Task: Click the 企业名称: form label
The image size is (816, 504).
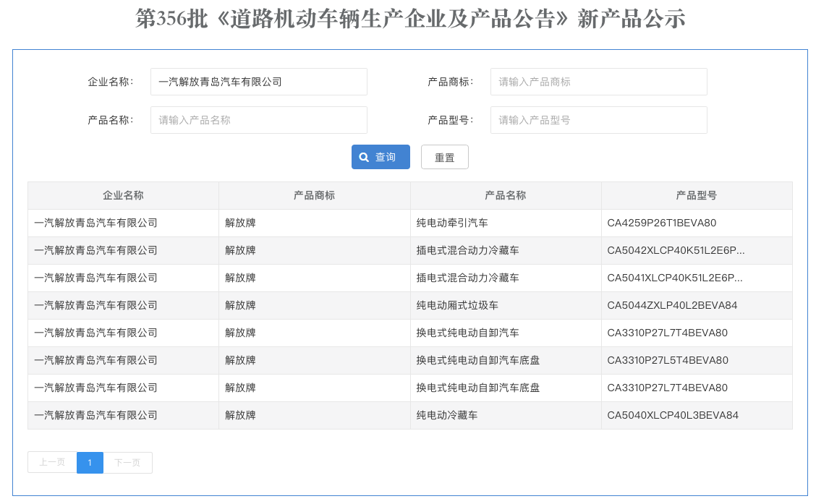Action: [111, 82]
